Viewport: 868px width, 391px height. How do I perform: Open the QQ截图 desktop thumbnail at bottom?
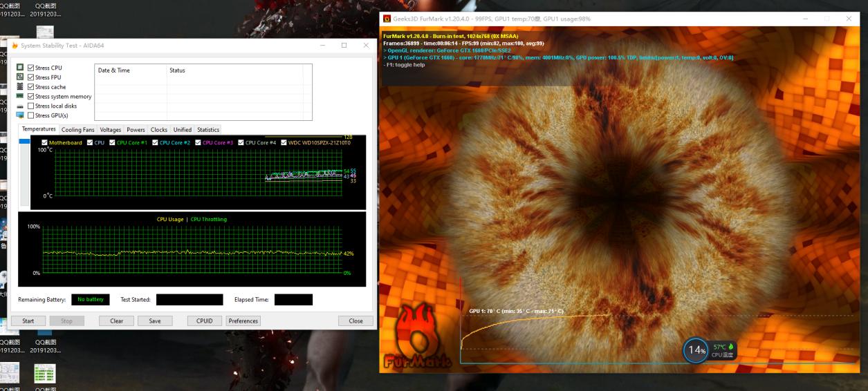pyautogui.click(x=45, y=374)
